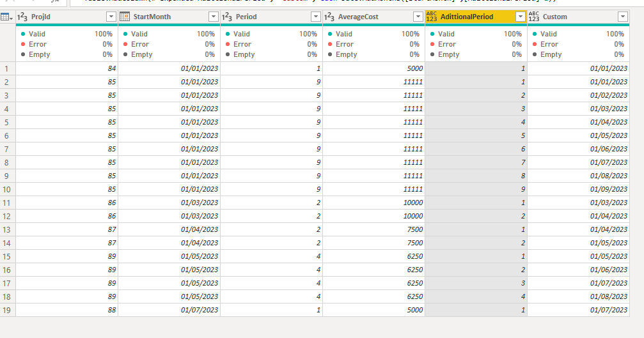Click AdittionalPeriod column Error 0% stat

click(476, 44)
